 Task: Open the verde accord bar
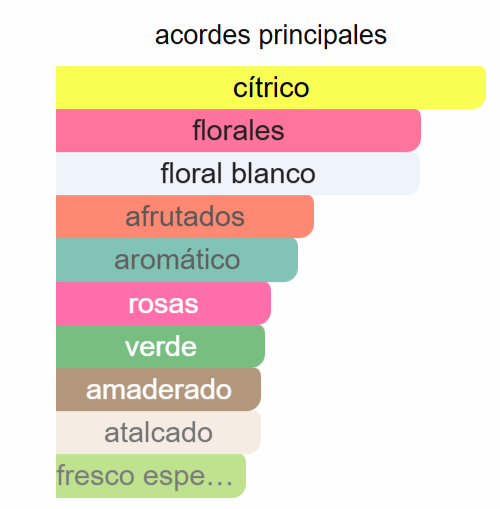pyautogui.click(x=160, y=346)
